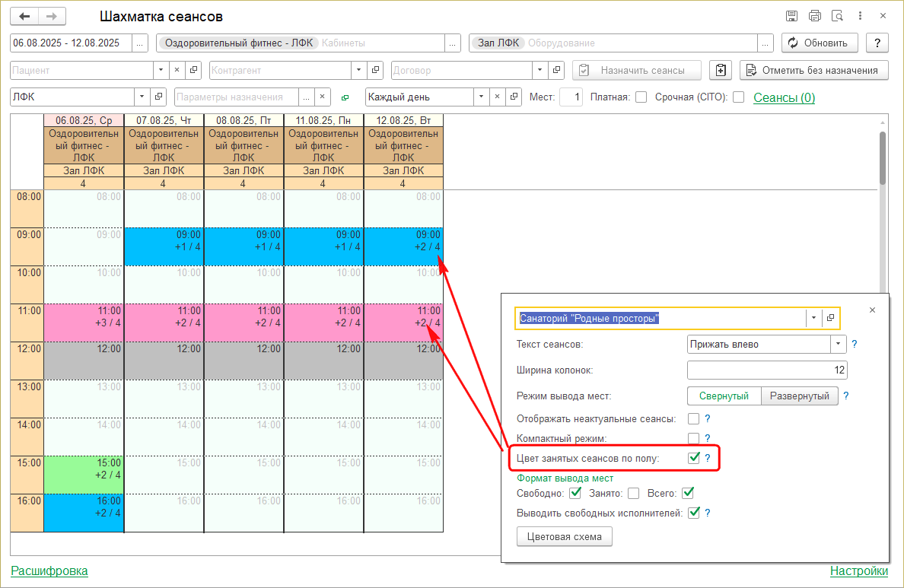Expand the ЛФК dropdown list
The image size is (904, 588).
pyautogui.click(x=142, y=97)
